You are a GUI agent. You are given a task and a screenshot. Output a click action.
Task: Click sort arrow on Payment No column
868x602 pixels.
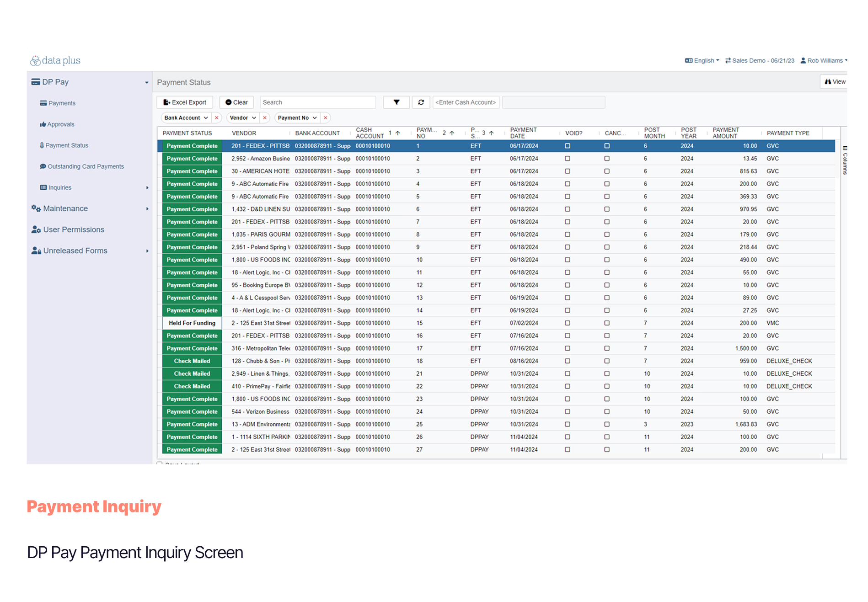[451, 133]
